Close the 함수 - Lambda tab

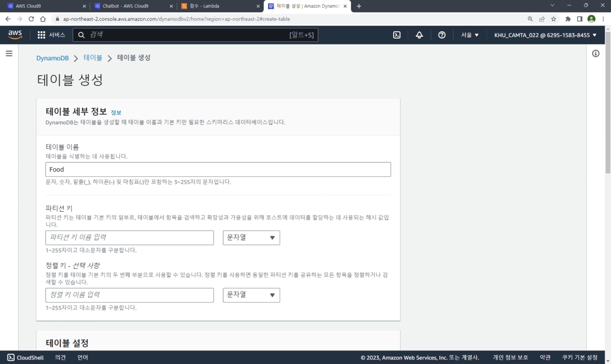pos(258,6)
